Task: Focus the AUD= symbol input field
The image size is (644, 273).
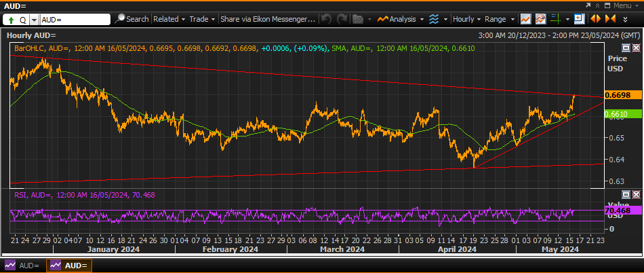Action: (x=75, y=19)
